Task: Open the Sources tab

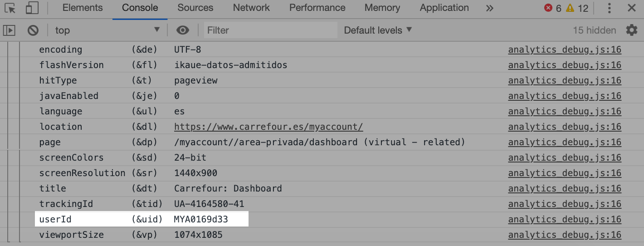Action: (195, 8)
